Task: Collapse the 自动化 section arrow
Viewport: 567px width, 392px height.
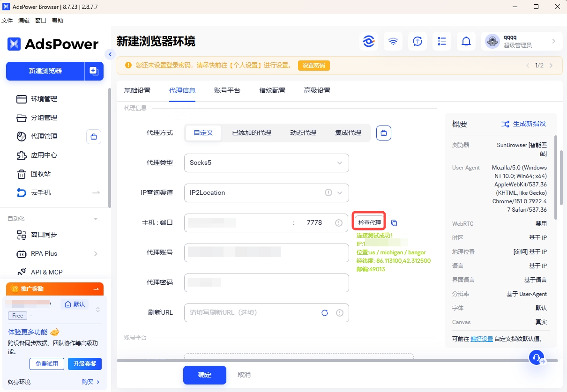Action: tap(96, 219)
